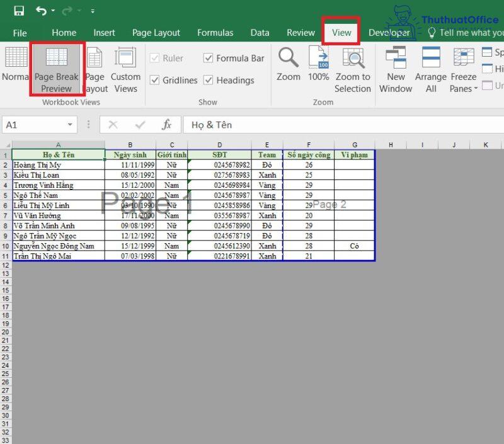Save the workbook from Quick Access toolbar

coord(18,9)
